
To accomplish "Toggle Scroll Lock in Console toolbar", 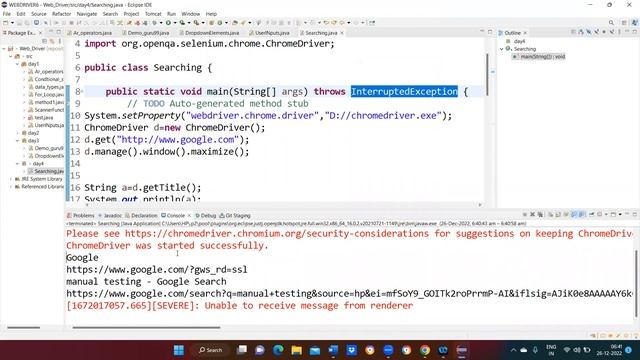I will click(558, 215).
